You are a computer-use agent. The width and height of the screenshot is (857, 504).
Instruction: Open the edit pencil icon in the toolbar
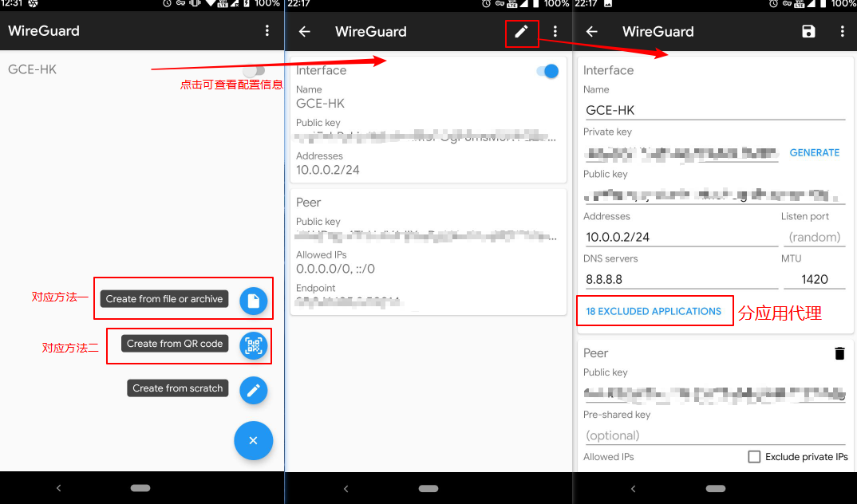coord(523,31)
